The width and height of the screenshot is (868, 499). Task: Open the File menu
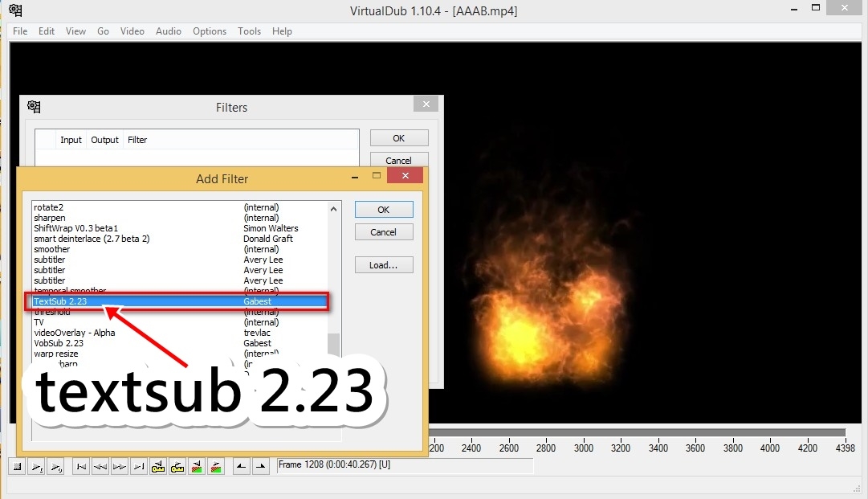coord(20,31)
